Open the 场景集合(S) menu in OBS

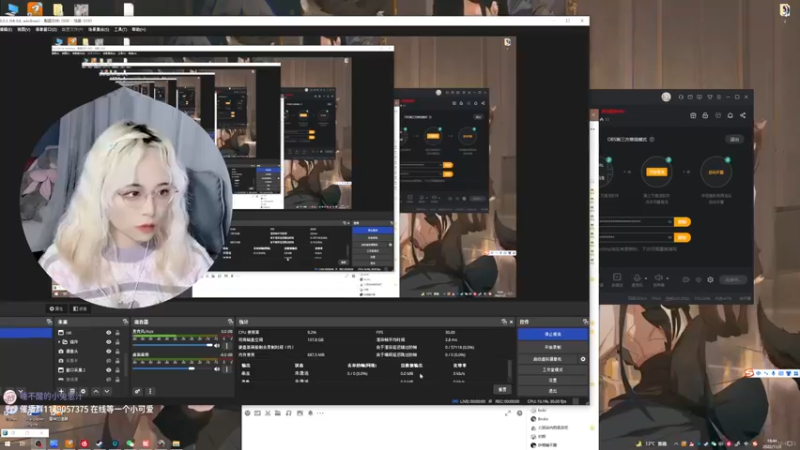[98, 30]
